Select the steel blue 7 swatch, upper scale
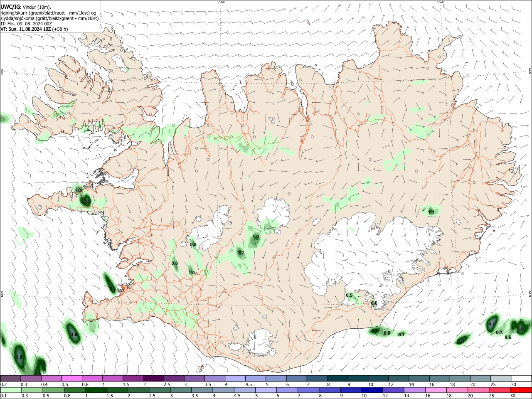Viewport: 532px width, 399px height. [x=317, y=378]
